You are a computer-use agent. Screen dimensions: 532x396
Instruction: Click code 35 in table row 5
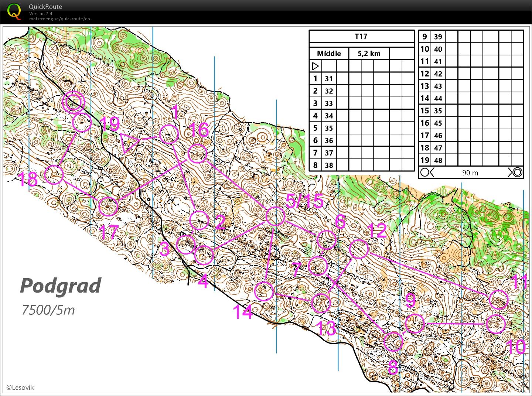(x=329, y=128)
